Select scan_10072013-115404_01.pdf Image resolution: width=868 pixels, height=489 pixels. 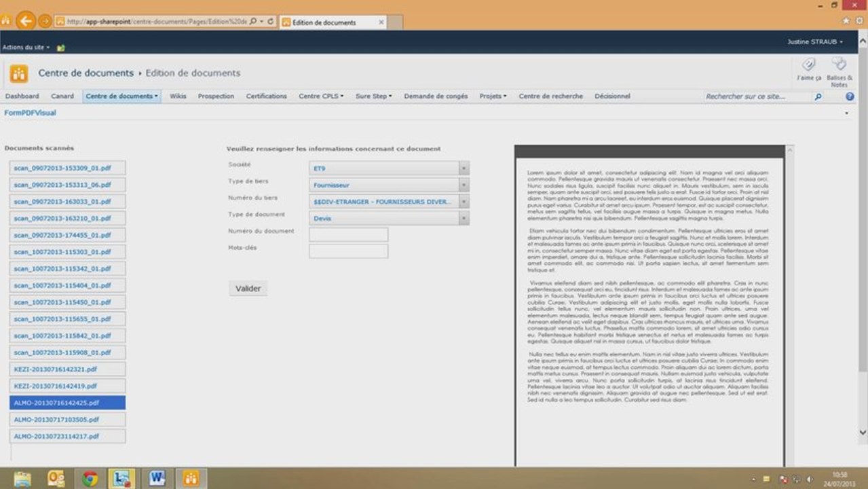coord(67,285)
